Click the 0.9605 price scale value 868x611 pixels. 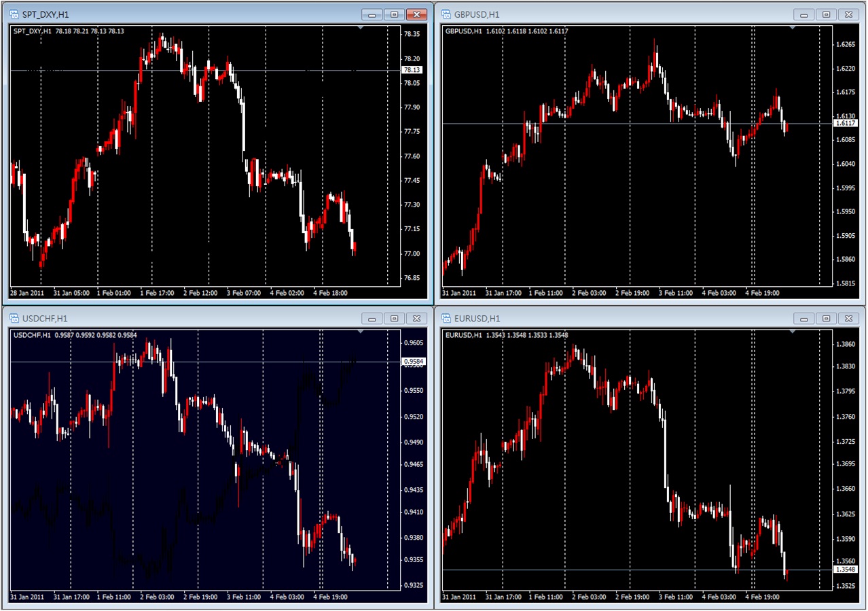click(x=412, y=343)
